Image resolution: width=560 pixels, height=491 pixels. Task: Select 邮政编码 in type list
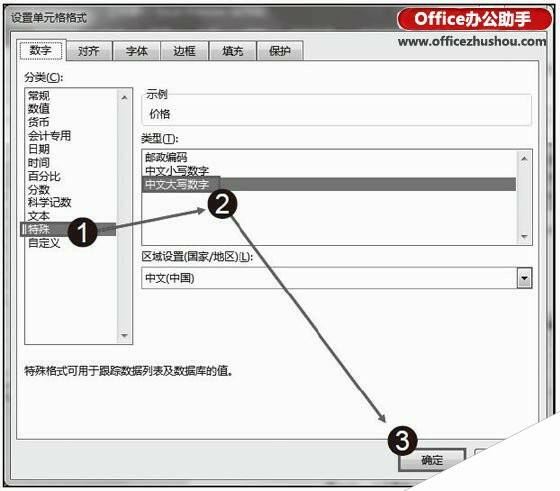click(x=166, y=157)
